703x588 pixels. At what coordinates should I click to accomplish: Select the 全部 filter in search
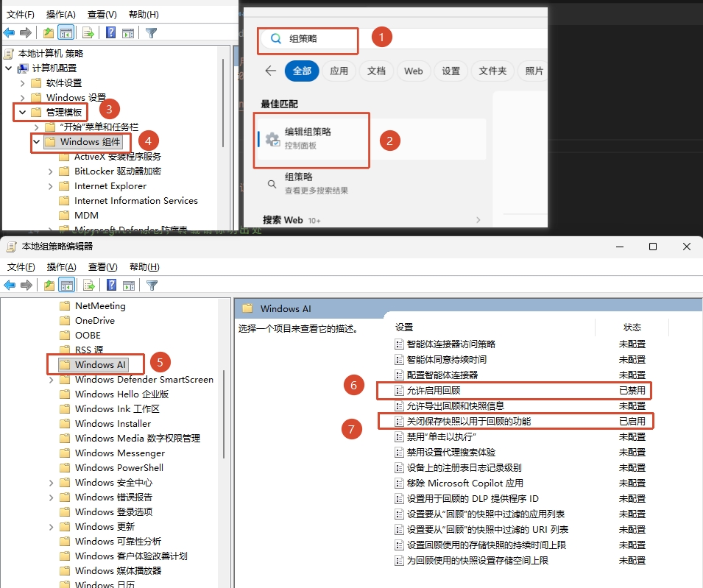(302, 71)
